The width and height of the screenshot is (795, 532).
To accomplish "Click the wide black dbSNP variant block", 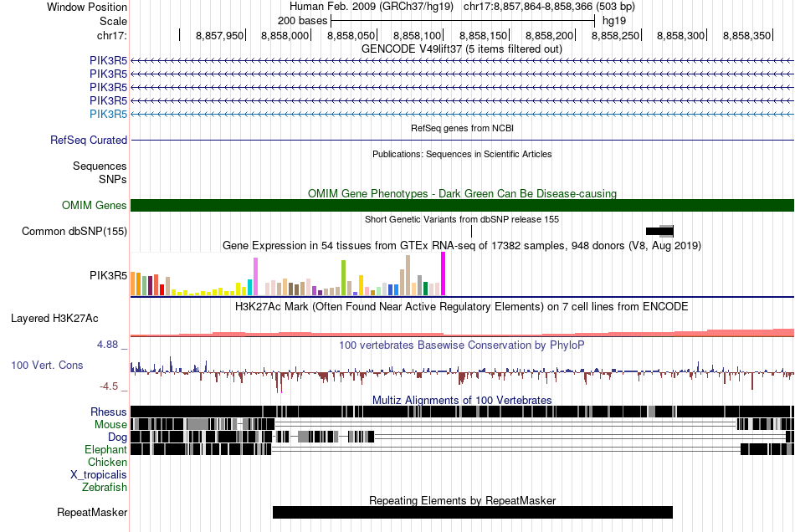I will (659, 232).
